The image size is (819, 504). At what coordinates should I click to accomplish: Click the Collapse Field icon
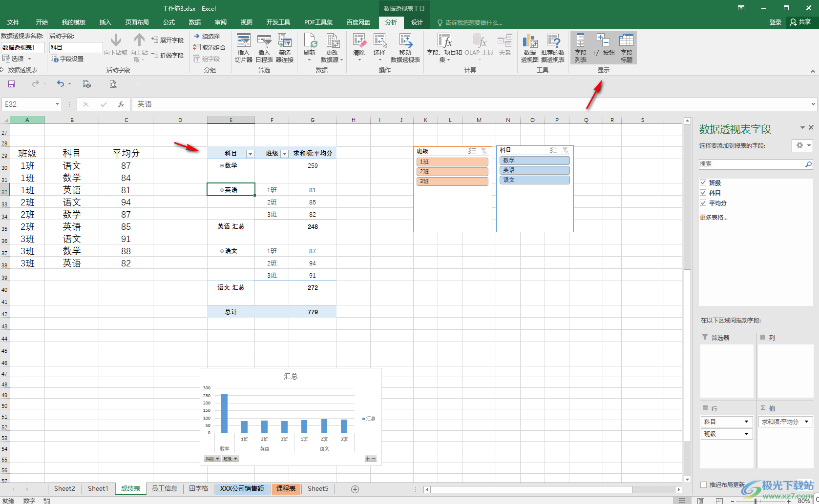pyautogui.click(x=168, y=55)
